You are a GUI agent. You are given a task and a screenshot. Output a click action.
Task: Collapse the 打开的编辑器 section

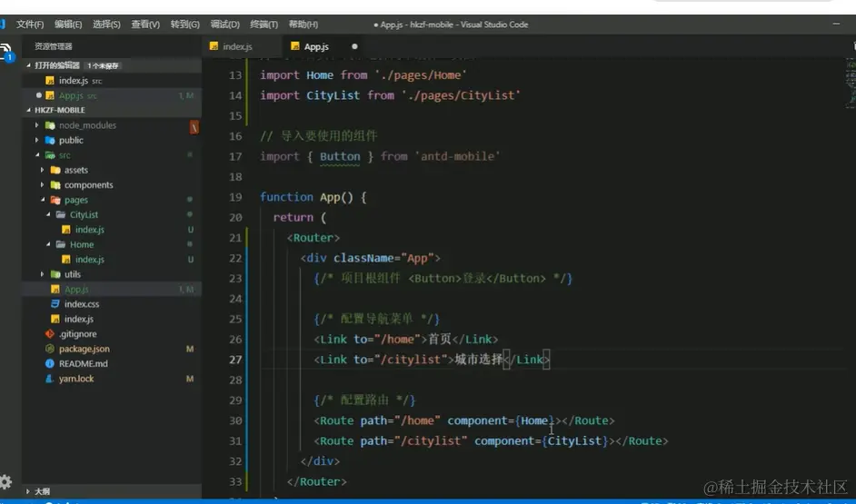click(x=29, y=64)
